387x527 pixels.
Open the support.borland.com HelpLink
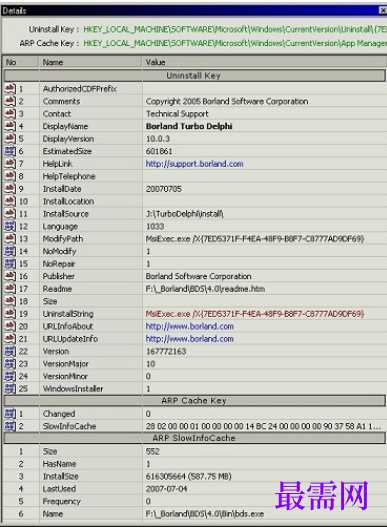click(194, 164)
